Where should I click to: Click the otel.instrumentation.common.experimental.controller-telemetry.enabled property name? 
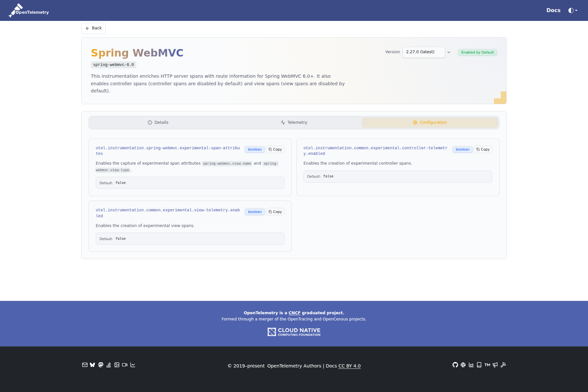coord(375,151)
